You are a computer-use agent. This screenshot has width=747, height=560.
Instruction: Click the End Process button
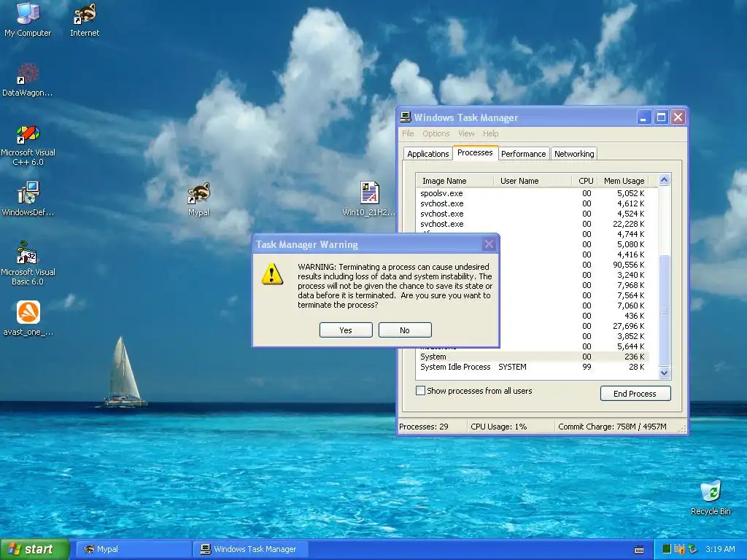point(635,393)
